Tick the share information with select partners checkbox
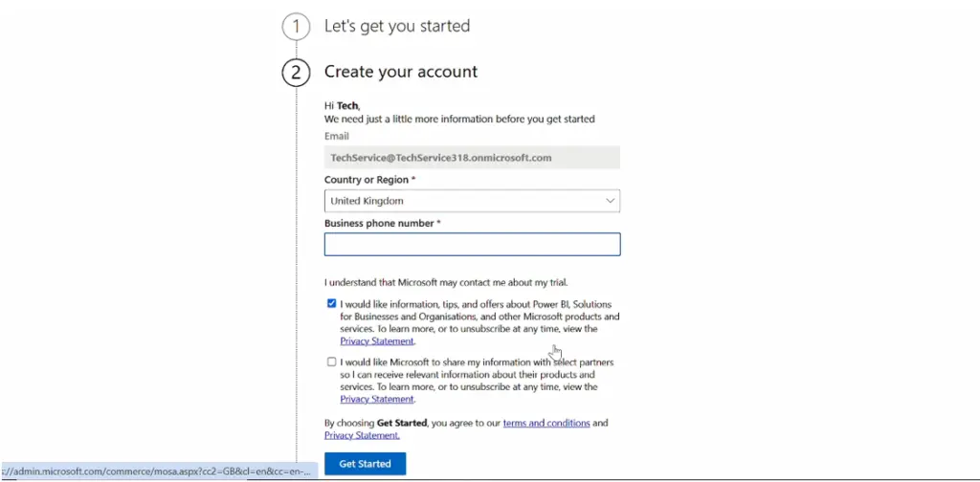980x482 pixels. [x=331, y=361]
